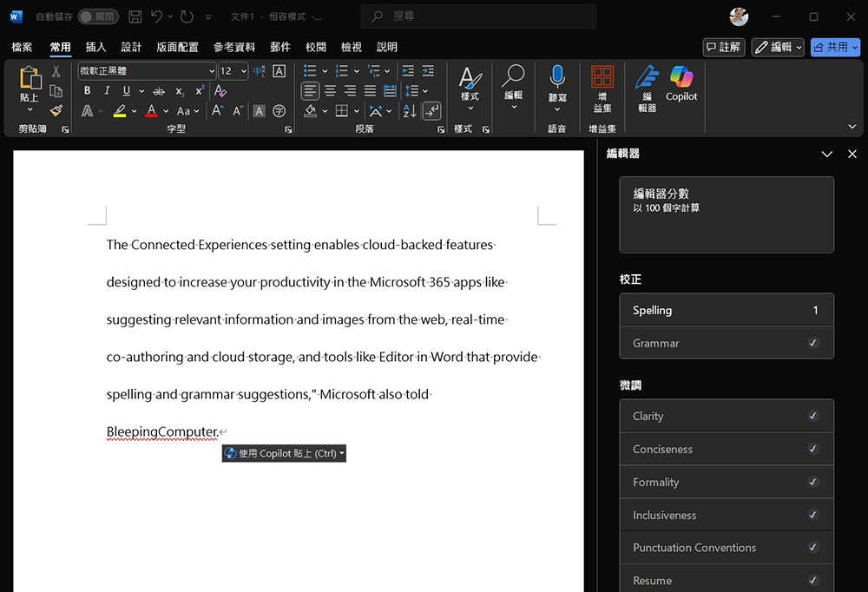Switch to the References (參考資料) tab
The width and height of the screenshot is (868, 592).
pyautogui.click(x=234, y=47)
